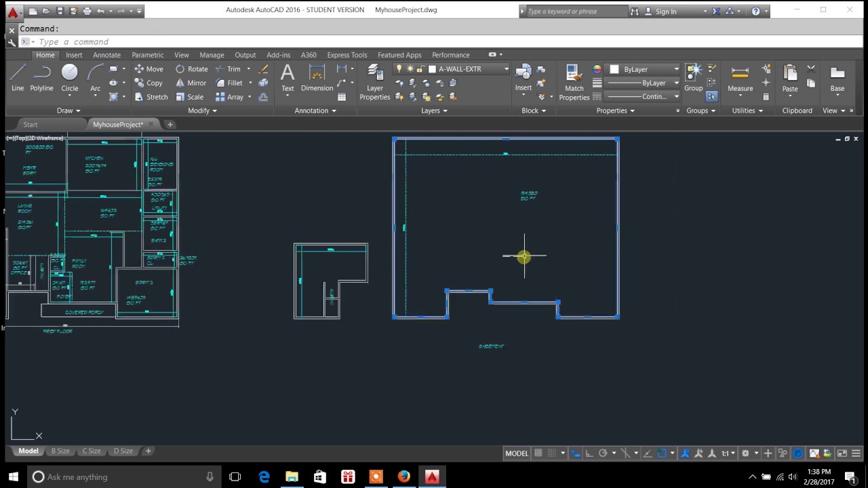Add a new layout with plus
This screenshot has width=868, height=488.
[x=148, y=451]
